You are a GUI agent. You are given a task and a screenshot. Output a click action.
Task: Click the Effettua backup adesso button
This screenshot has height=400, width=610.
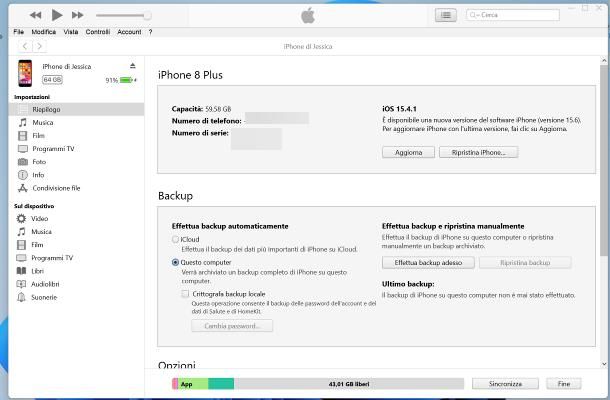point(428,263)
